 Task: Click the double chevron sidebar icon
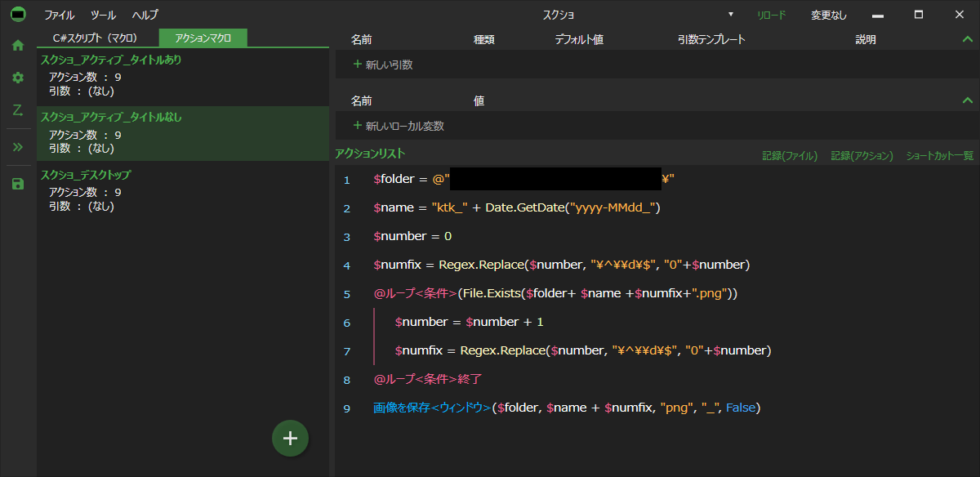18,147
